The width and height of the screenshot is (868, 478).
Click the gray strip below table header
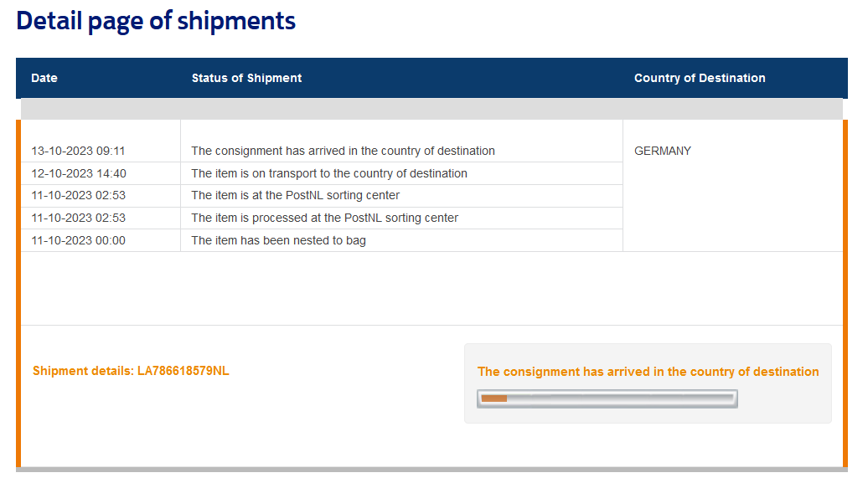pos(431,109)
